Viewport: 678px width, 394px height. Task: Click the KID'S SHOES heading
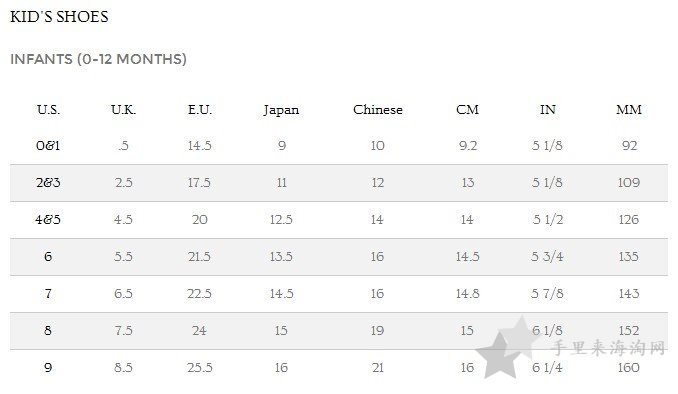click(x=59, y=16)
